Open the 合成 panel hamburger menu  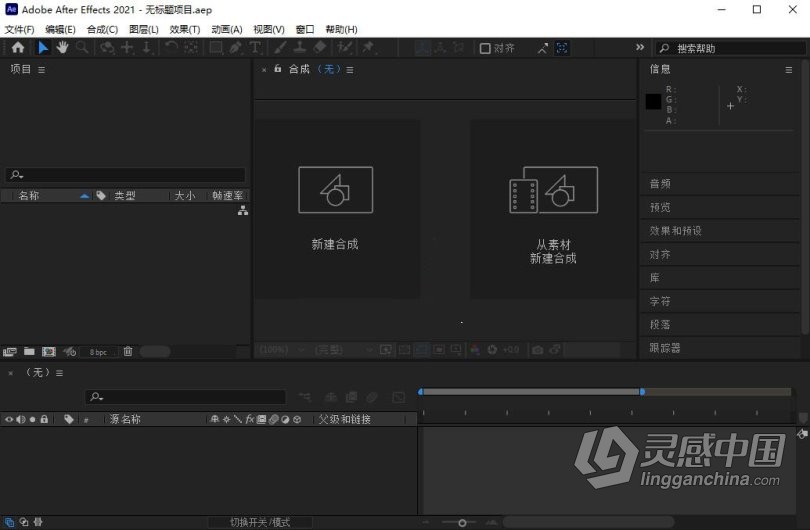(350, 70)
